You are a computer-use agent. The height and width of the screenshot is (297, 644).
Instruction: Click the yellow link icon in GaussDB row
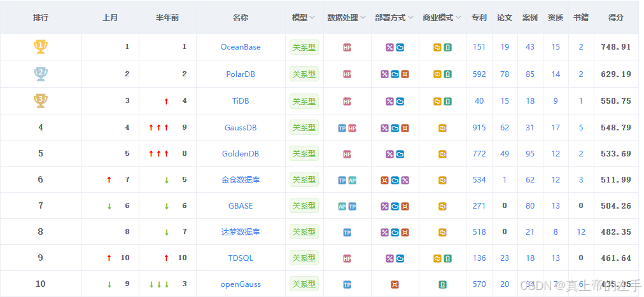click(442, 128)
